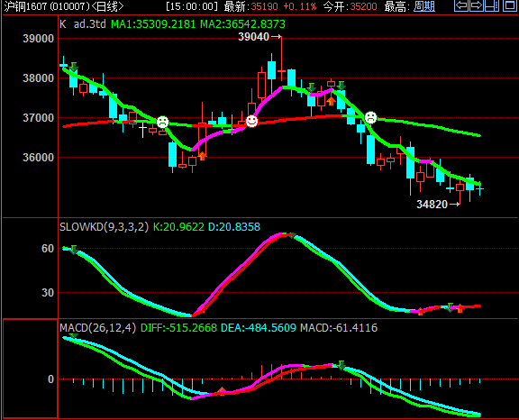This screenshot has width=519, height=420.
Task: Click the MA2 value 36542.8373 label
Action: 242,24
